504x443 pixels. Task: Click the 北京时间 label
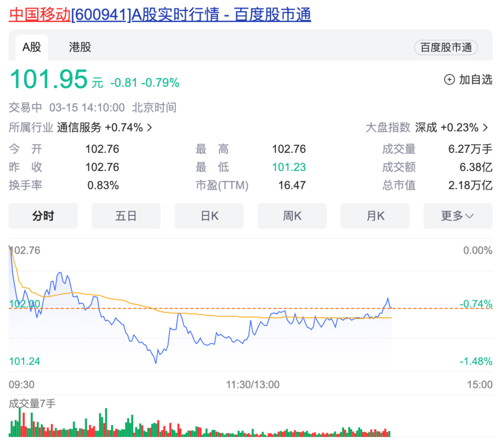[154, 108]
